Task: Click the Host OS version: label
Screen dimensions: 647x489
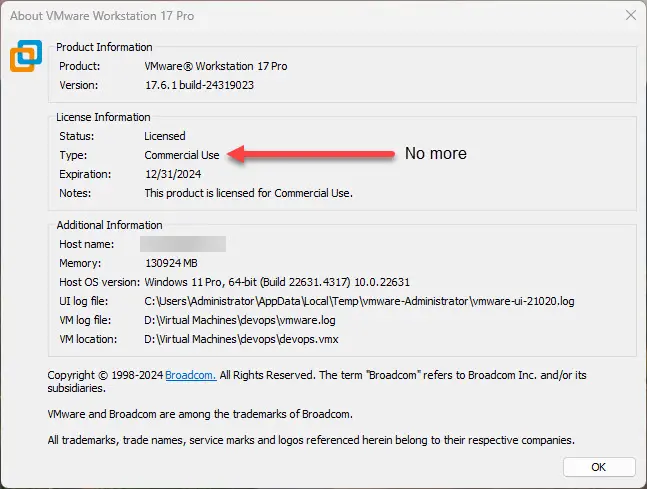Action: [x=99, y=282]
